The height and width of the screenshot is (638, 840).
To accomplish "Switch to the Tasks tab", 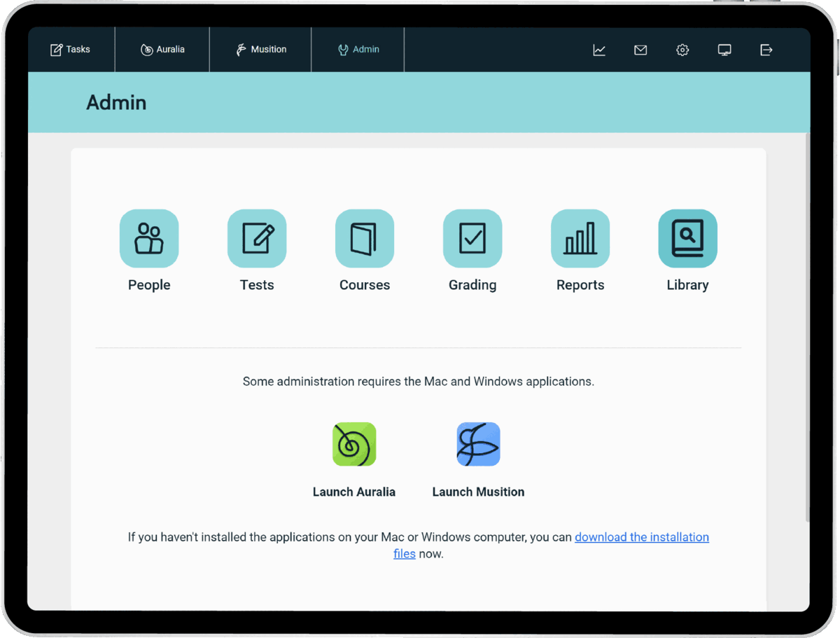I will pyautogui.click(x=71, y=50).
